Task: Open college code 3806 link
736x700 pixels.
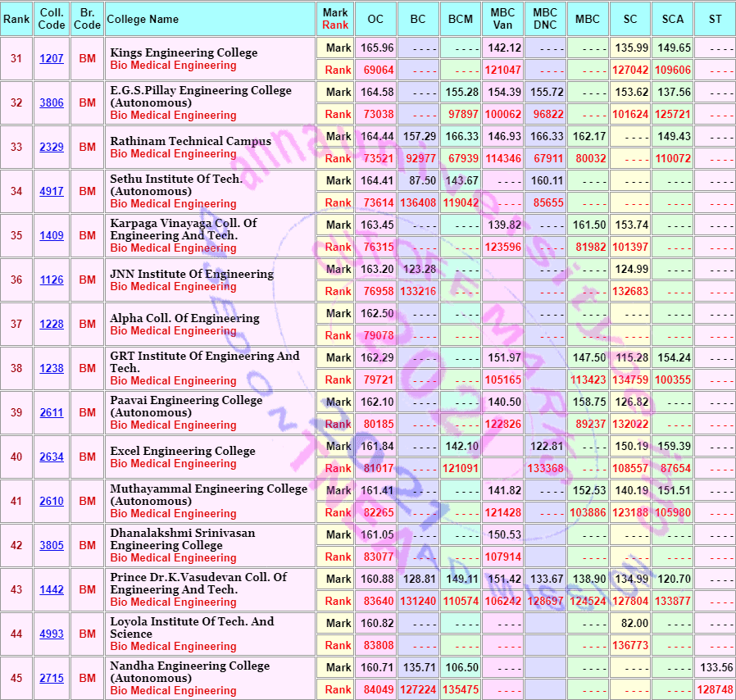Action: [x=52, y=102]
